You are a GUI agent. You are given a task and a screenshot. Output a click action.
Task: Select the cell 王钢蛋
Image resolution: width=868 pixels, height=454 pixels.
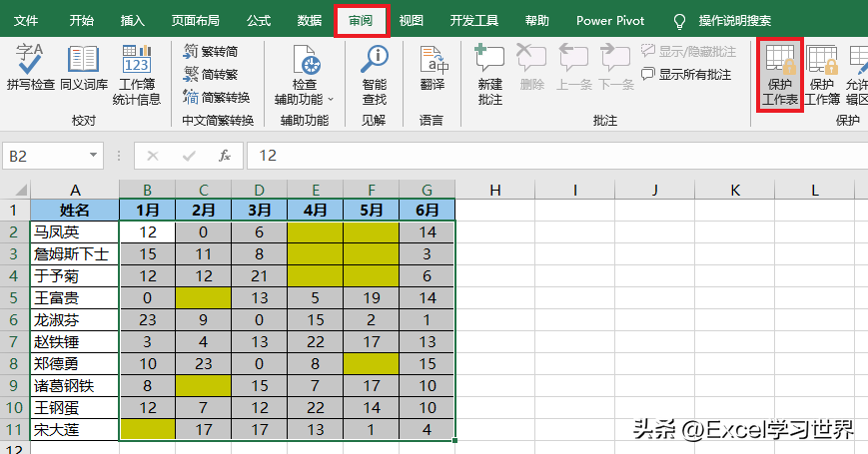75,407
